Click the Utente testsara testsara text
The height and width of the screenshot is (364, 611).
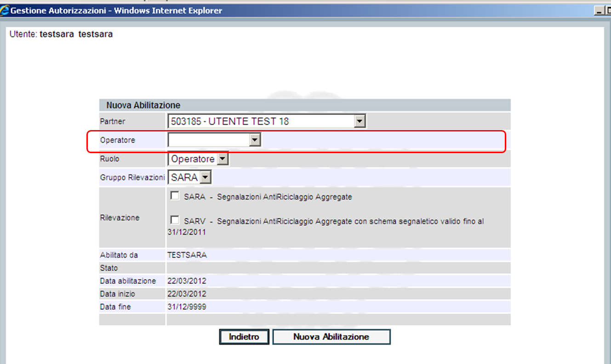[x=61, y=34]
